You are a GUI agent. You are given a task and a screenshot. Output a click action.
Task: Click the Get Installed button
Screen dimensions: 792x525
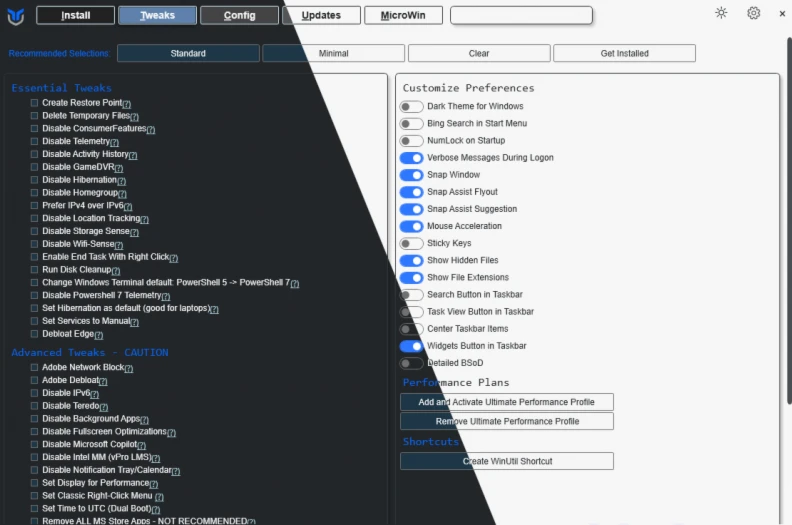tap(624, 53)
